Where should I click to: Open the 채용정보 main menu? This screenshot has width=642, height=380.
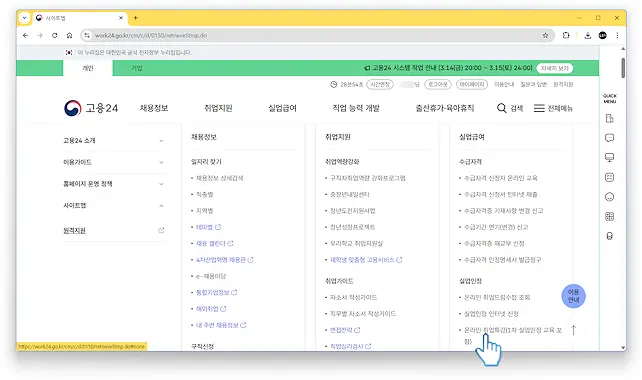point(154,108)
